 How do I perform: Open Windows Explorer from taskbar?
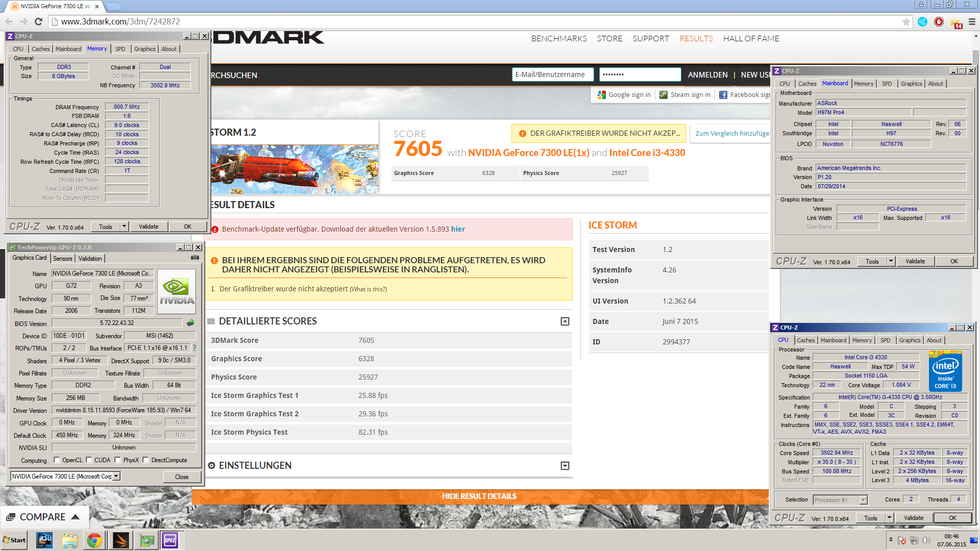70,540
